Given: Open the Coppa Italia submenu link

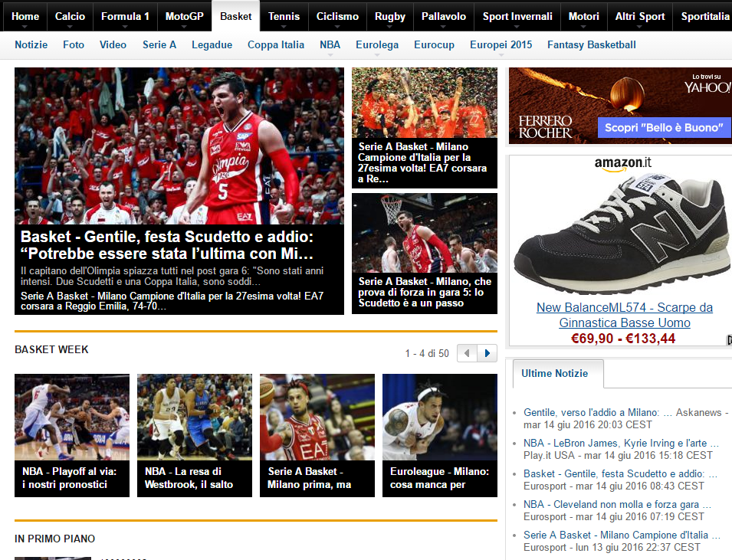Looking at the screenshot, I should (x=276, y=44).
